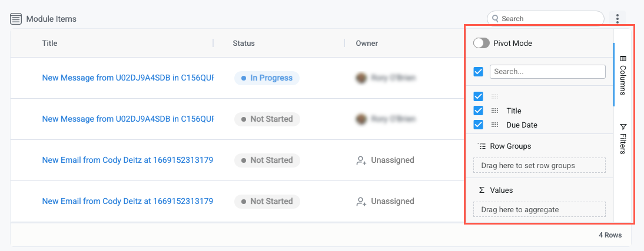
Task: Click the assign-user icon in third row
Action: (361, 160)
